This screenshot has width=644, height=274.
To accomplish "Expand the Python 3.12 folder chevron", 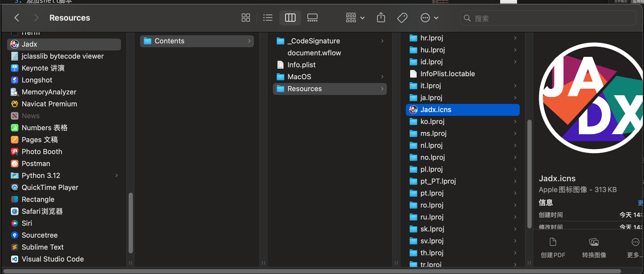I will point(116,176).
